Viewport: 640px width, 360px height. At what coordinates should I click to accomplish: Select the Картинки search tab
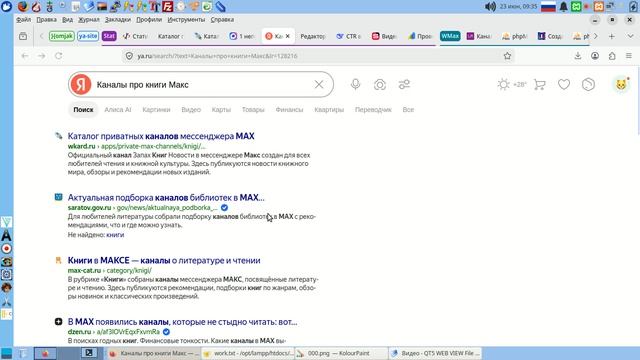tap(156, 109)
